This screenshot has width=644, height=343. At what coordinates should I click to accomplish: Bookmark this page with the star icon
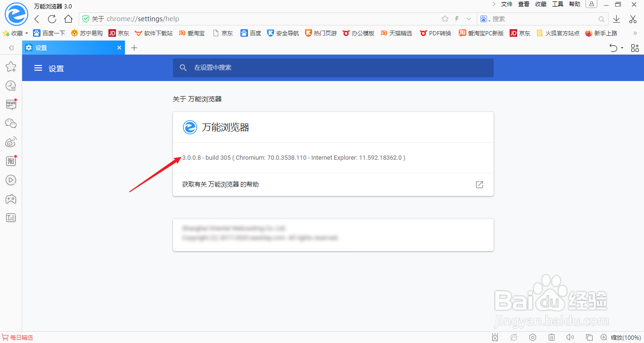(445, 19)
